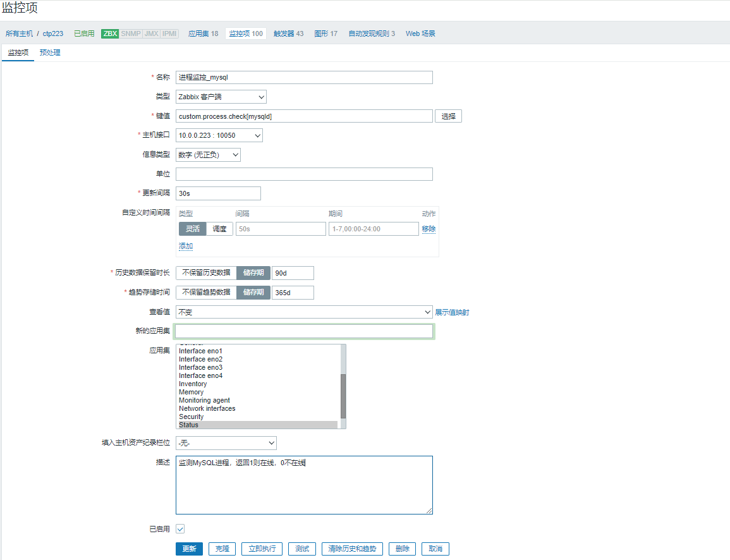Select Inventory in application list
This screenshot has width=730, height=560.
pos(258,384)
